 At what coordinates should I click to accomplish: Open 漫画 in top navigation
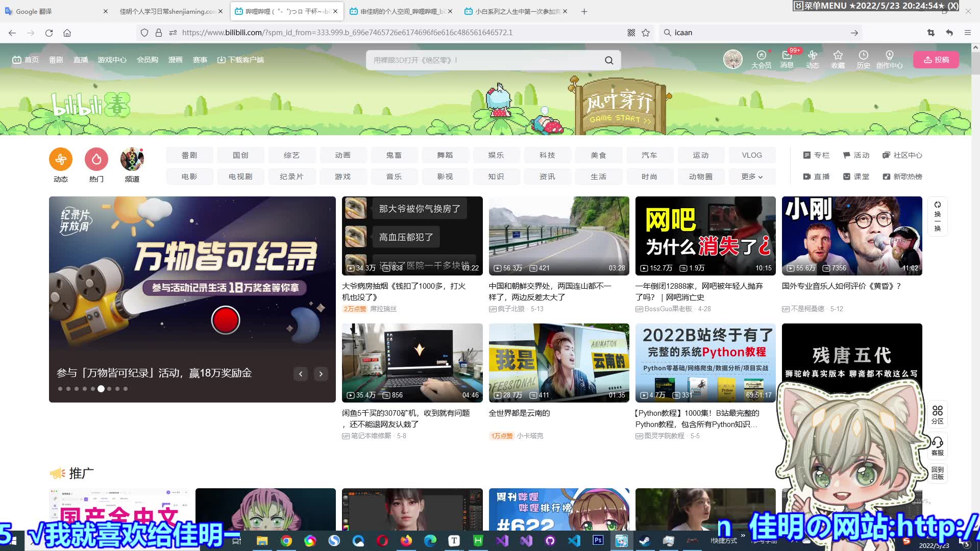pyautogui.click(x=175, y=60)
